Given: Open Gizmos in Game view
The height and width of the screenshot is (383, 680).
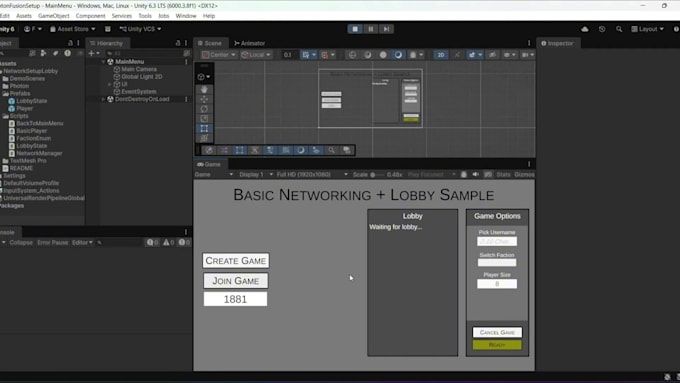Looking at the screenshot, I should 524,174.
